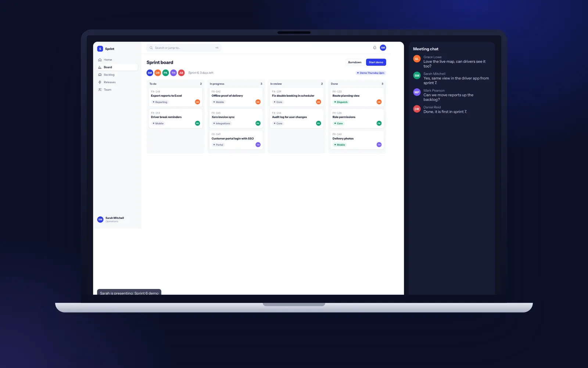Select the AB team member avatar
The height and width of the screenshot is (368, 588).
181,73
